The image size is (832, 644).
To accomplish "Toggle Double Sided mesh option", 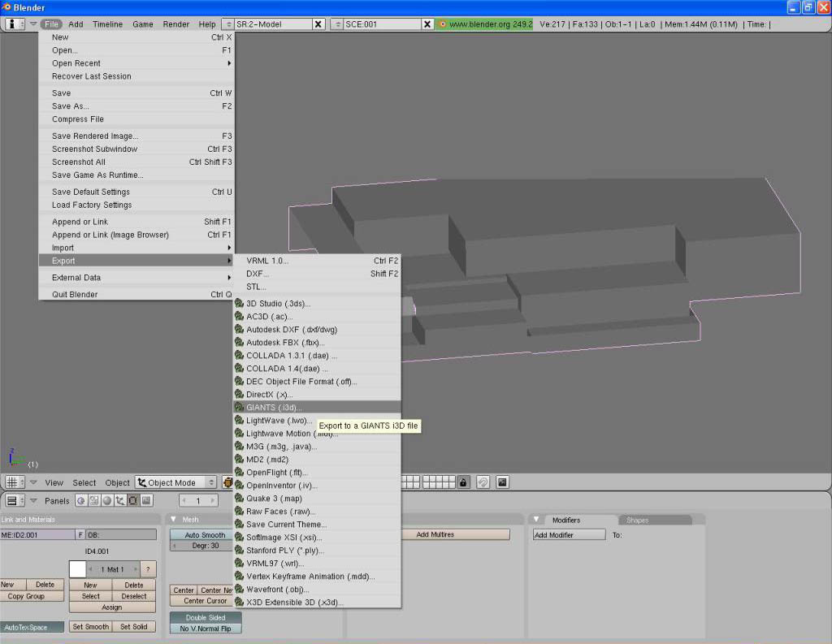I will [x=205, y=617].
